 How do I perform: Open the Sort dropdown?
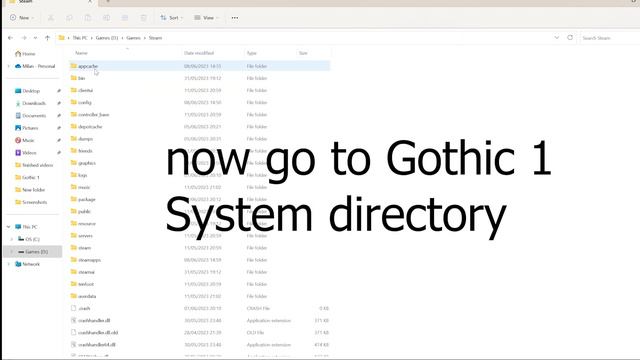(171, 18)
